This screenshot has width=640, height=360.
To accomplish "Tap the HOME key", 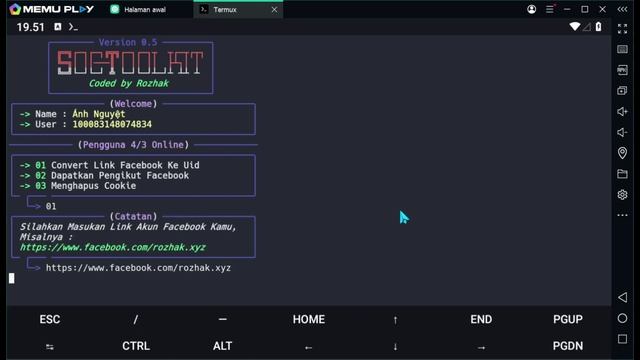I will pyautogui.click(x=309, y=319).
